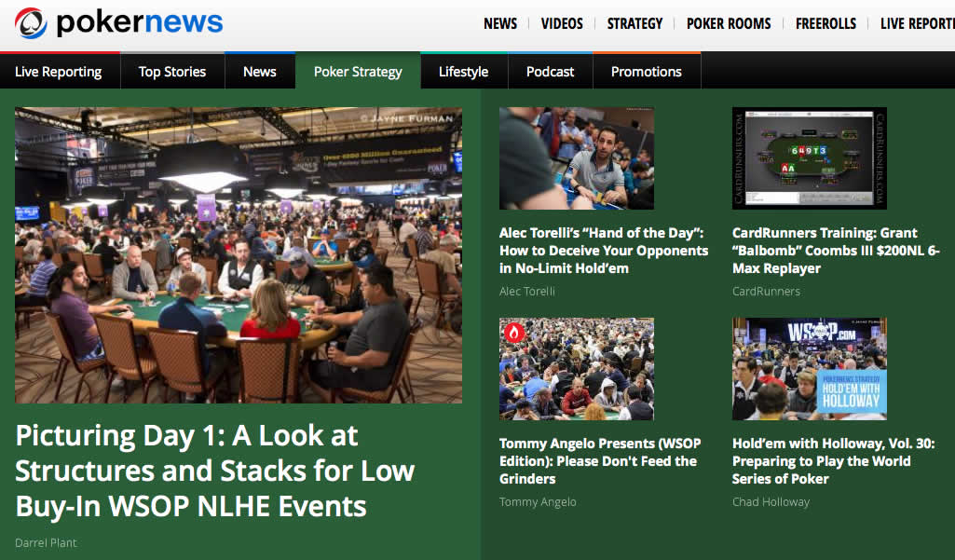The image size is (955, 560).
Task: Click the PokerNews logo
Action: tap(118, 23)
